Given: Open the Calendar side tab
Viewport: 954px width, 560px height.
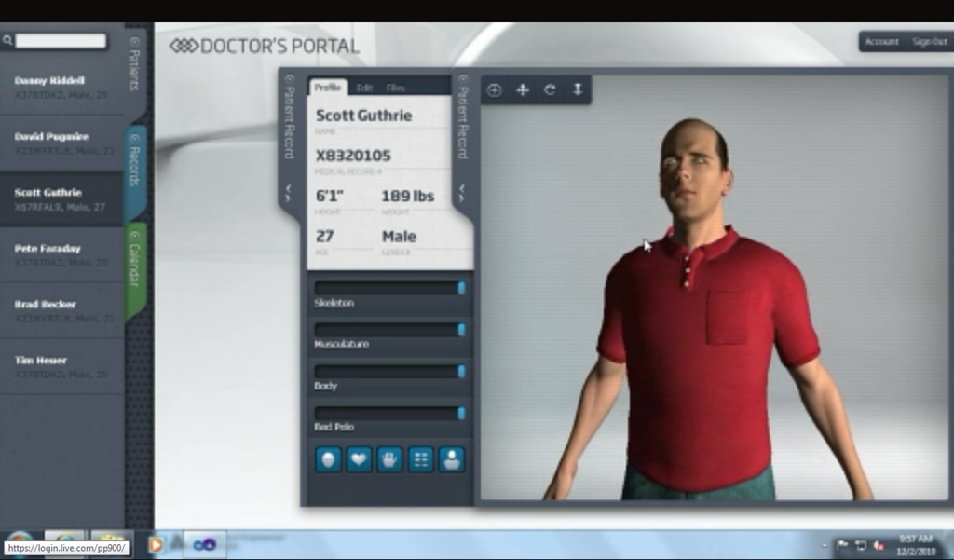Looking at the screenshot, I should pyautogui.click(x=135, y=265).
